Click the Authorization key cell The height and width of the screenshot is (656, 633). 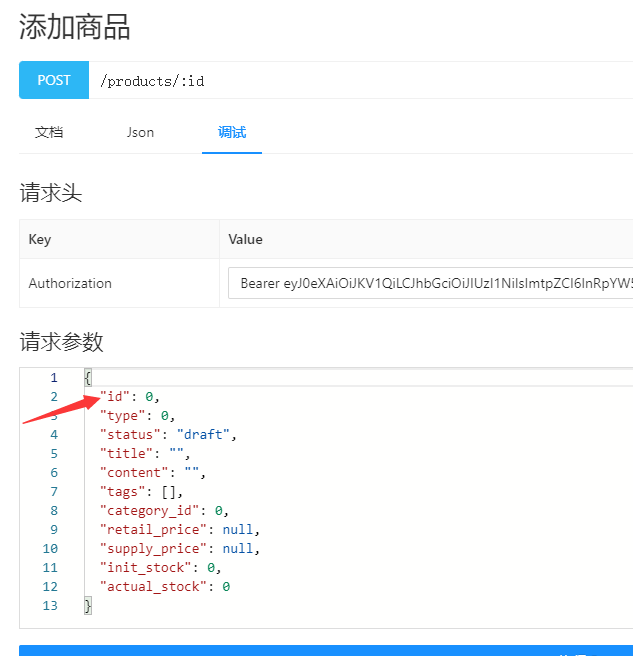(x=119, y=283)
